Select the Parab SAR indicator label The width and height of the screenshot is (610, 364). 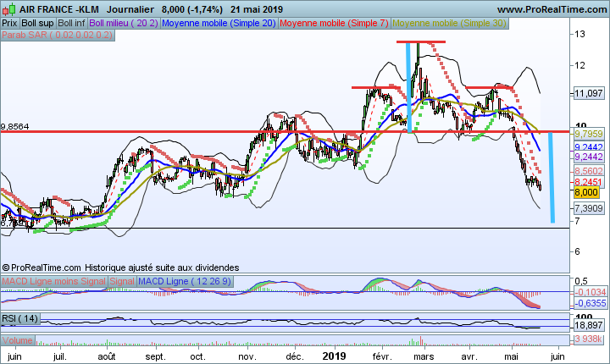[x=58, y=35]
